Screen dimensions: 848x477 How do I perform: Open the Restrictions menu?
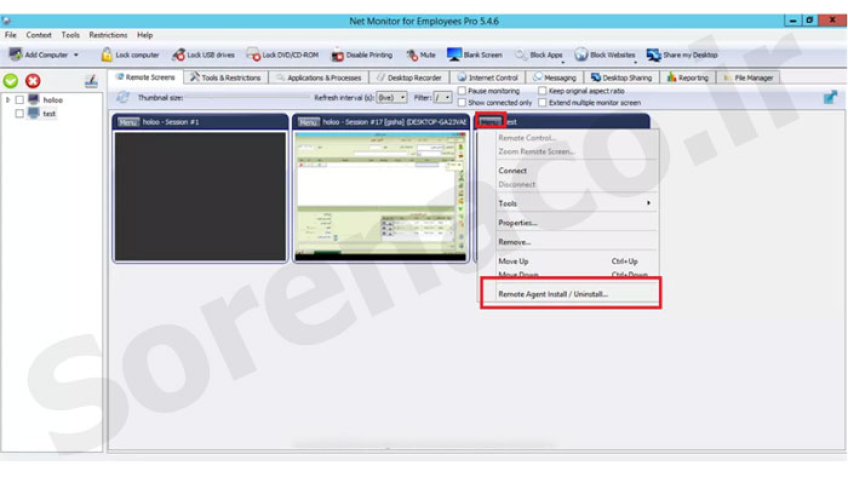(108, 35)
